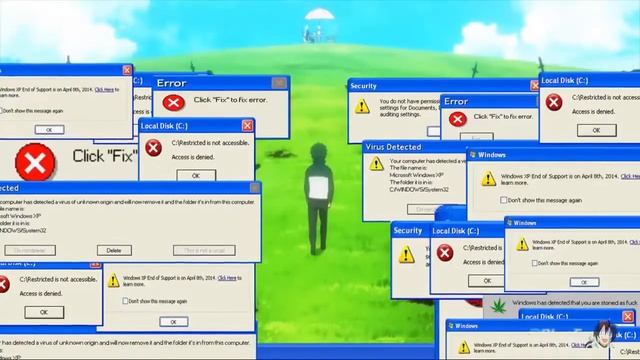Click OK in end-of-support dialog above giant Click Fix
Image resolution: width=640 pixels, height=360 pixels.
pyautogui.click(x=49, y=130)
